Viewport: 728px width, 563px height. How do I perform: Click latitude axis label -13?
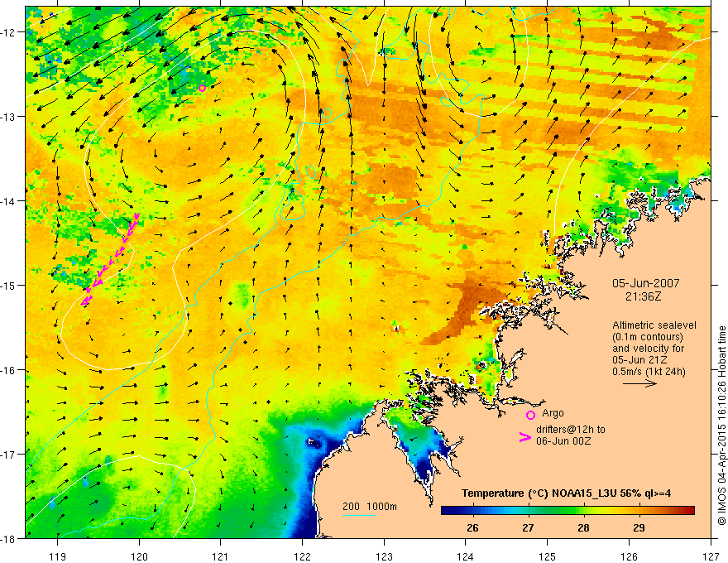point(9,117)
